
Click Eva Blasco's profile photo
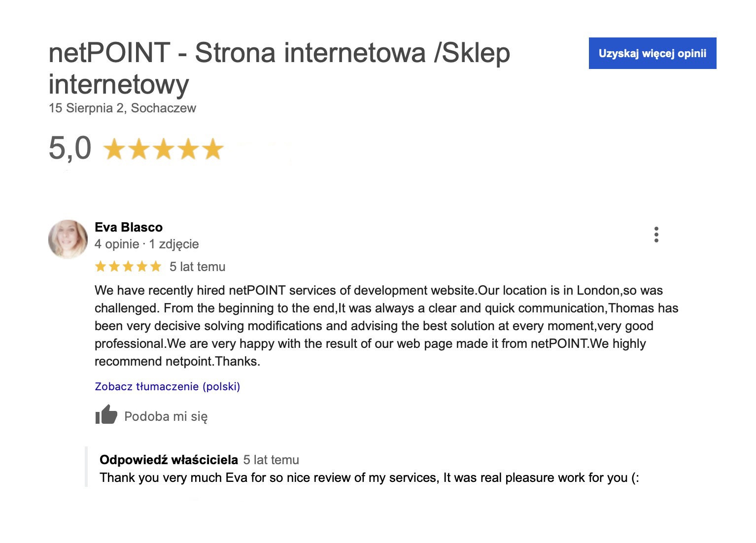point(68,239)
